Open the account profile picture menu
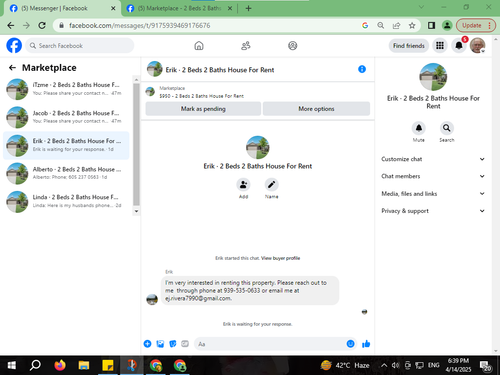Viewport: 500px width, 375px height. click(478, 45)
